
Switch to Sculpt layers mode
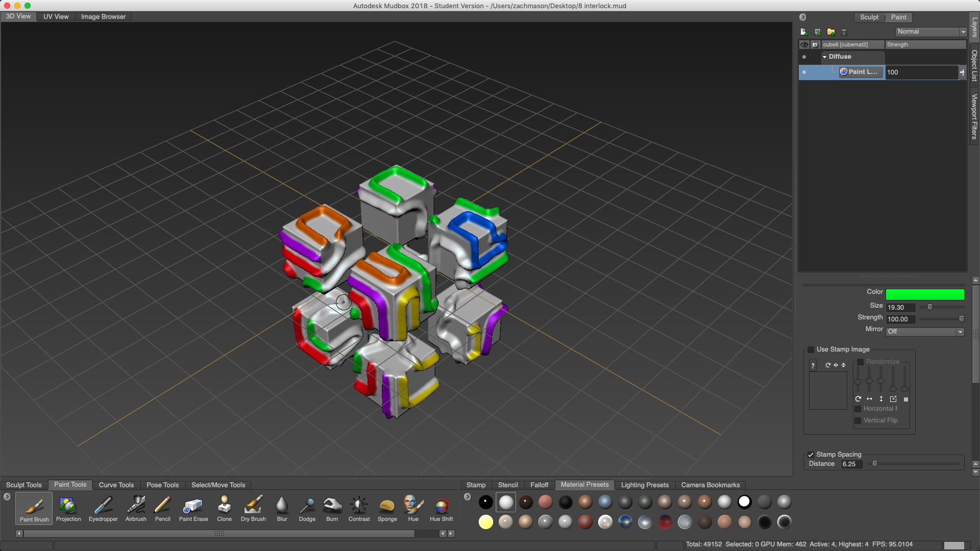pyautogui.click(x=869, y=17)
